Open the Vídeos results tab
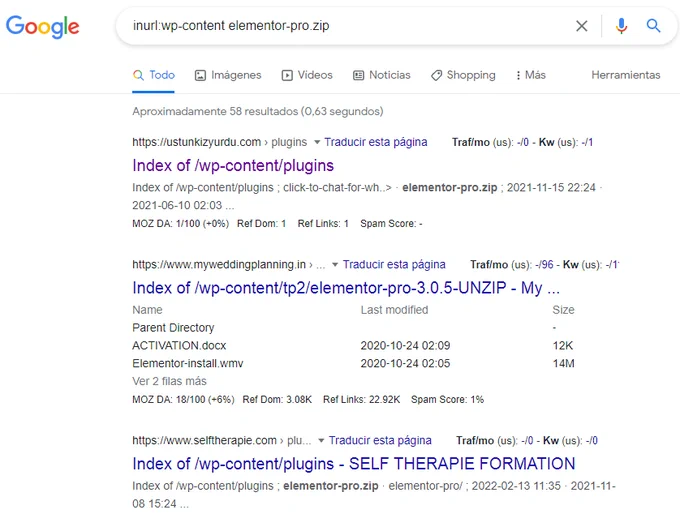 click(x=307, y=75)
